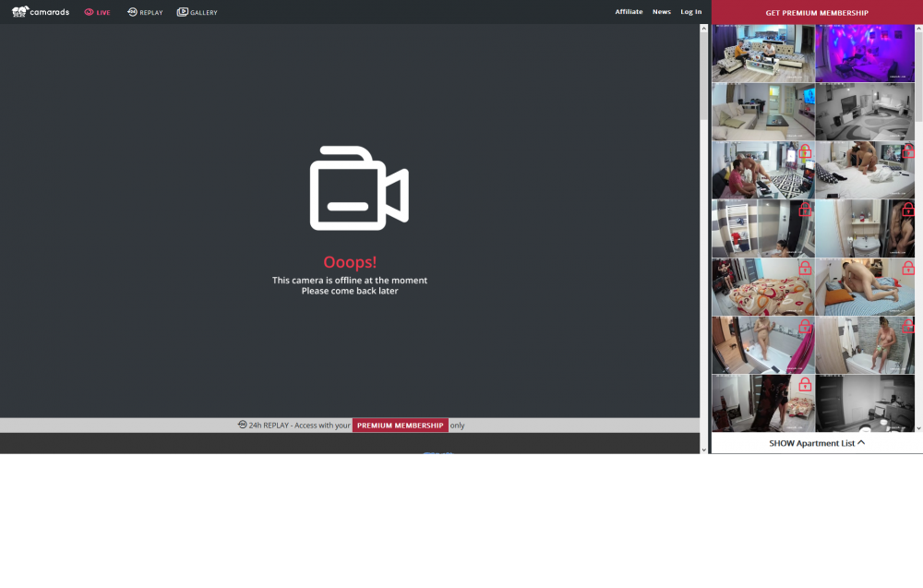Click the lock icon on the patterned rug thumbnail

tap(805, 151)
